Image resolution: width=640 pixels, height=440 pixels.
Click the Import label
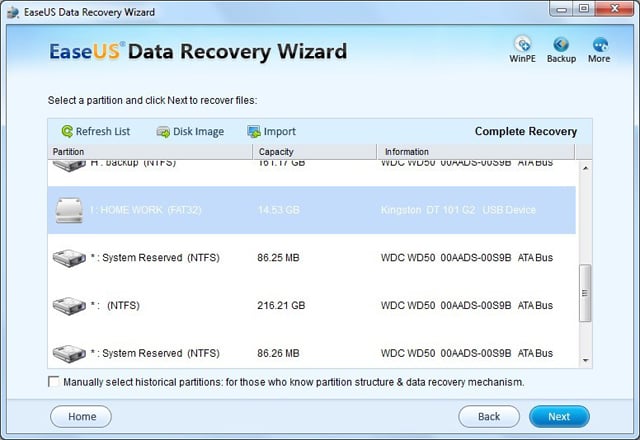(x=280, y=131)
